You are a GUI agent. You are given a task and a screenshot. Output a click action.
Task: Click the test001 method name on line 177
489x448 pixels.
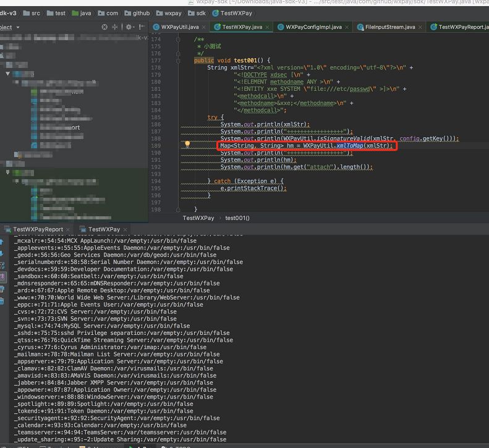pos(245,61)
